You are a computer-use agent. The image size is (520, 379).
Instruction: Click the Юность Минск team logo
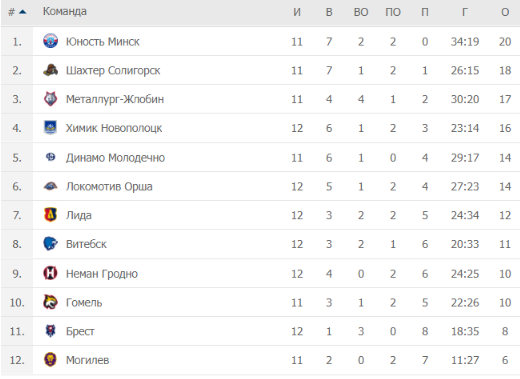50,41
